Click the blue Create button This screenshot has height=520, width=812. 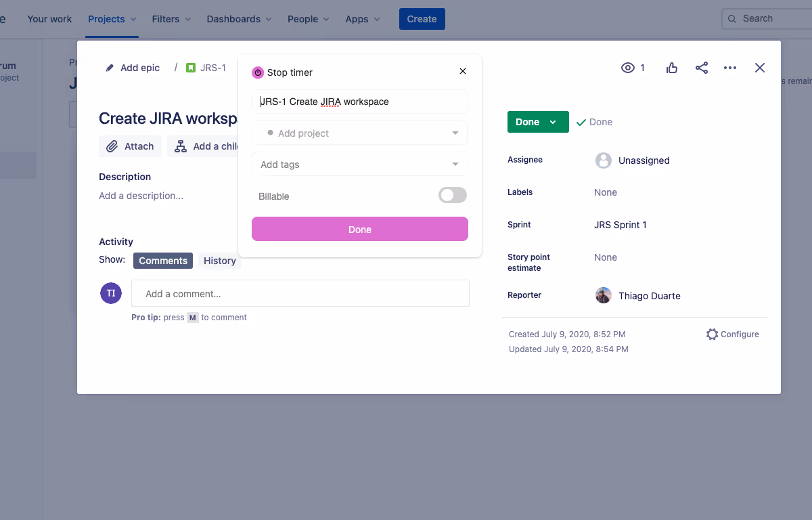422,19
